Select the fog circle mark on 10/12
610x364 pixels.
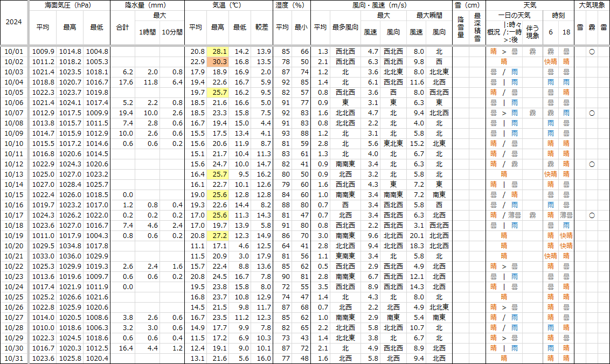pos(591,164)
